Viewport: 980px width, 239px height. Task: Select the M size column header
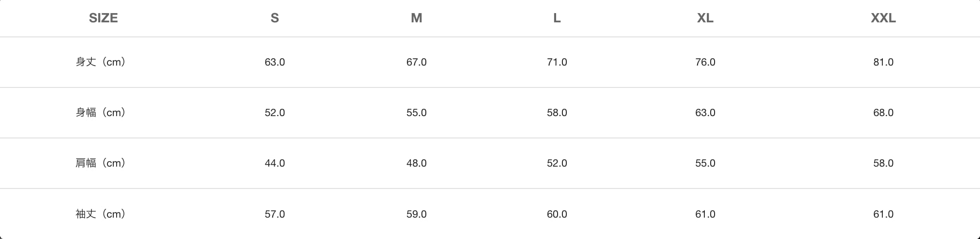point(416,18)
